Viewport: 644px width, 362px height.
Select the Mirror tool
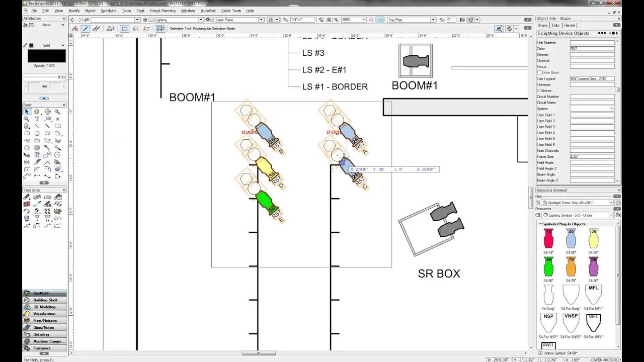tap(27, 162)
